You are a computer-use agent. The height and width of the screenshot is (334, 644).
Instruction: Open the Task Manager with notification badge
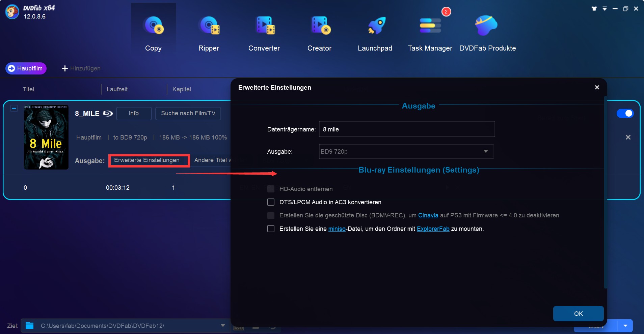point(430,32)
